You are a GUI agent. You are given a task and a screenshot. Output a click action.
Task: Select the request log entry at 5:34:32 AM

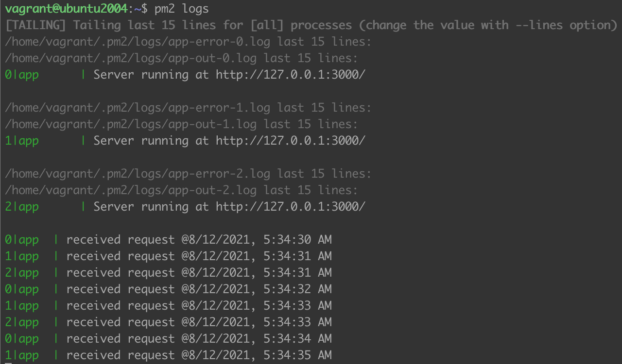(x=199, y=289)
